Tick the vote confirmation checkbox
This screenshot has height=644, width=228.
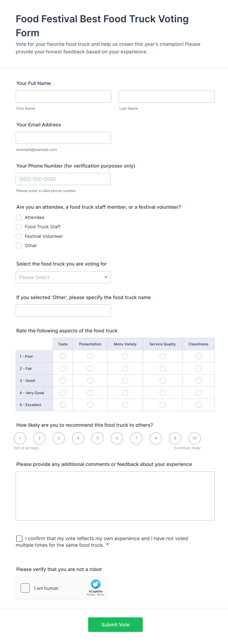[x=19, y=538]
